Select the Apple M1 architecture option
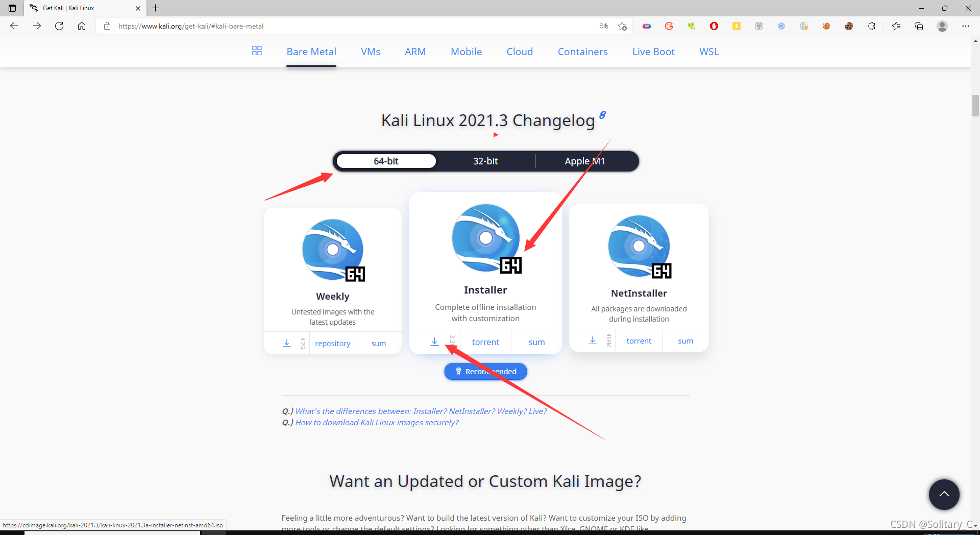Screen dimensions: 980x535 [585, 161]
